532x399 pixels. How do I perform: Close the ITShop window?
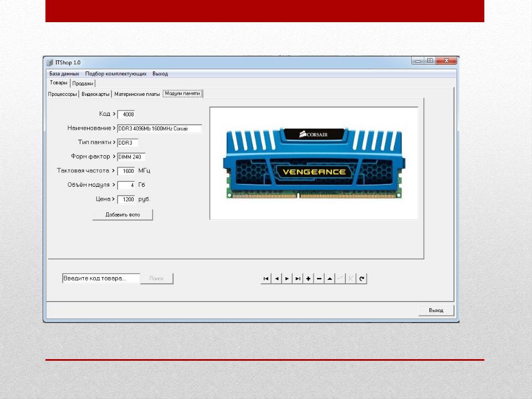(447, 61)
